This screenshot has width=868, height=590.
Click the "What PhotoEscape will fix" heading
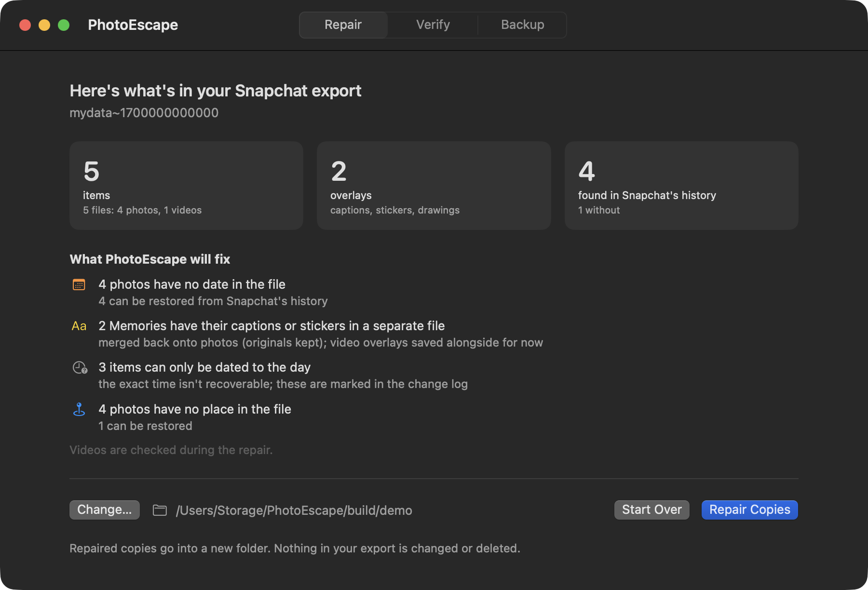(x=150, y=259)
